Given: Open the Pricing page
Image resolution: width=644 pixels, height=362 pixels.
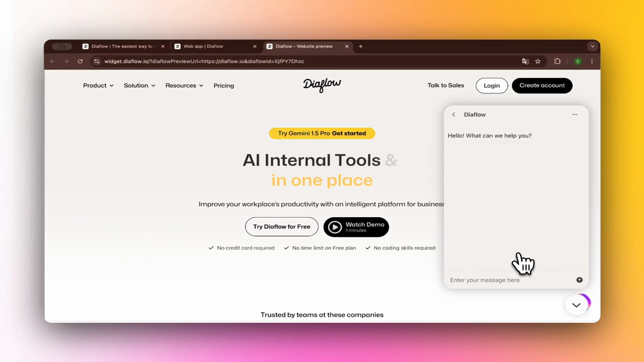Looking at the screenshot, I should point(223,85).
